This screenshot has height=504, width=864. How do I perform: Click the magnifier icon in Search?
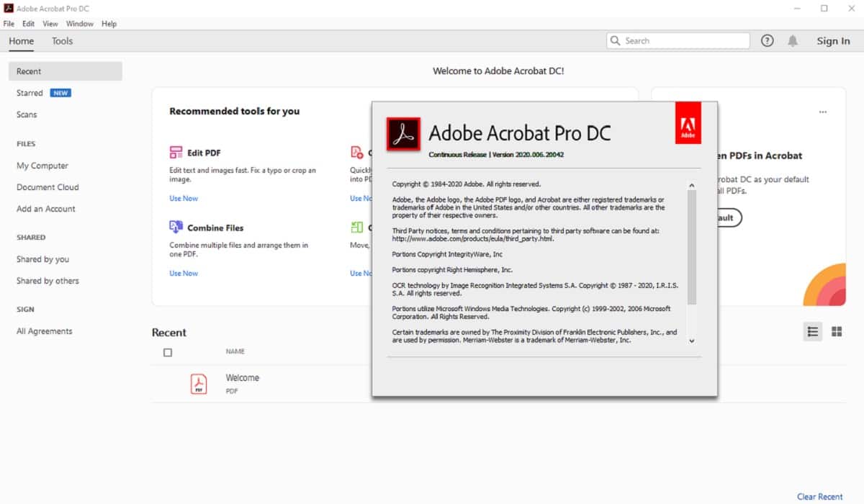click(616, 41)
